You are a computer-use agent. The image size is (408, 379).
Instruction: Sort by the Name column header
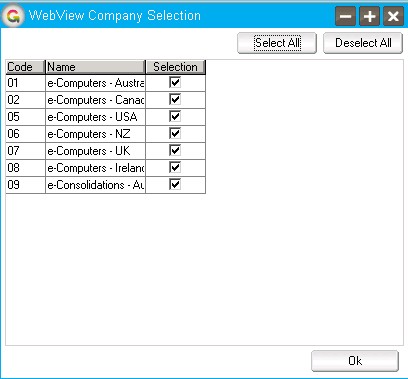96,67
